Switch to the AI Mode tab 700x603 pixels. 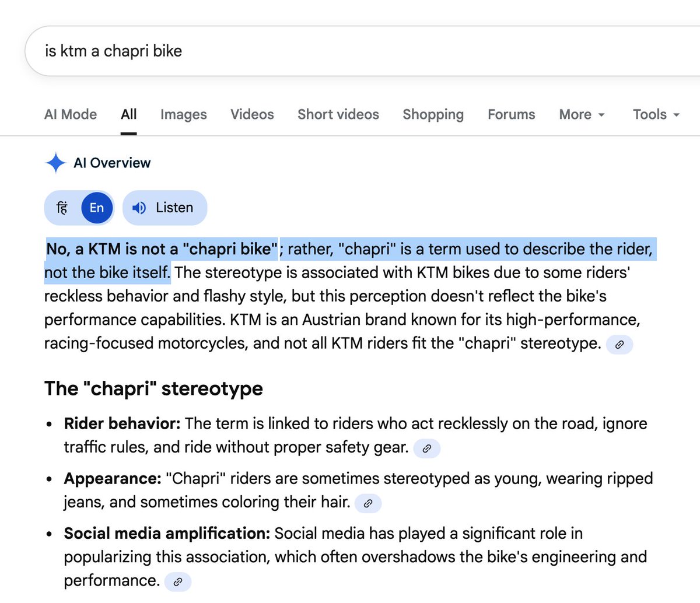click(x=71, y=114)
